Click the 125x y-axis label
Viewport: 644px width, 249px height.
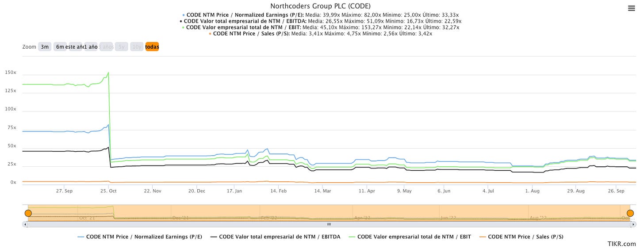[11, 91]
